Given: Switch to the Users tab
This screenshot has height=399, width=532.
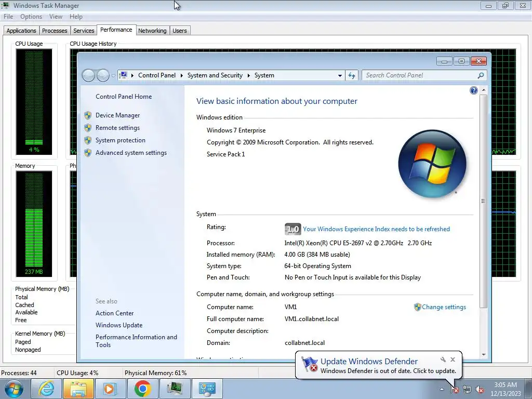Looking at the screenshot, I should (x=179, y=31).
